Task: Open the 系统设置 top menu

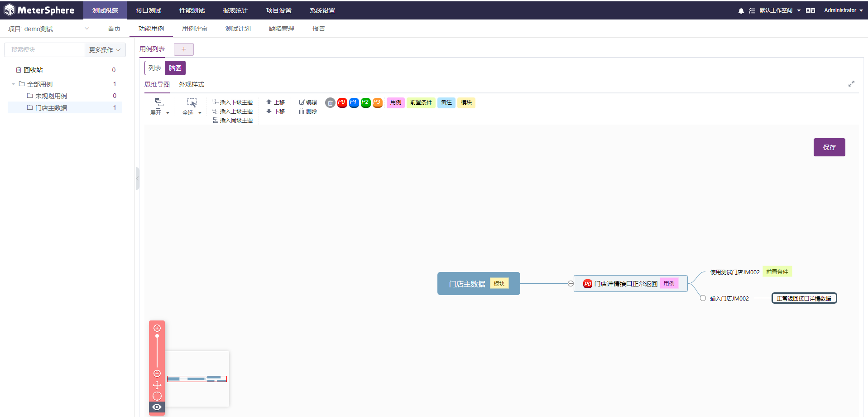Action: point(322,10)
